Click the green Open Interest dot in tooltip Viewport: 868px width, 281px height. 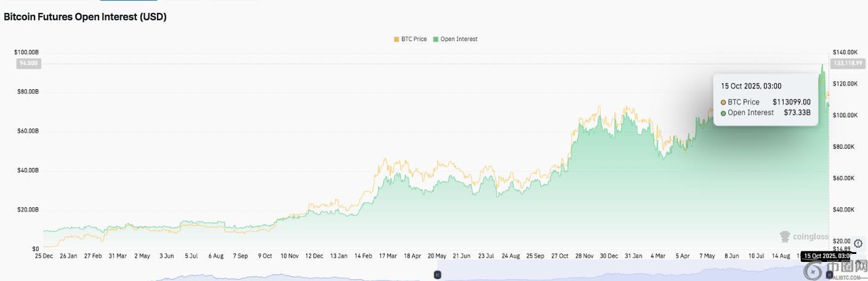pos(723,113)
